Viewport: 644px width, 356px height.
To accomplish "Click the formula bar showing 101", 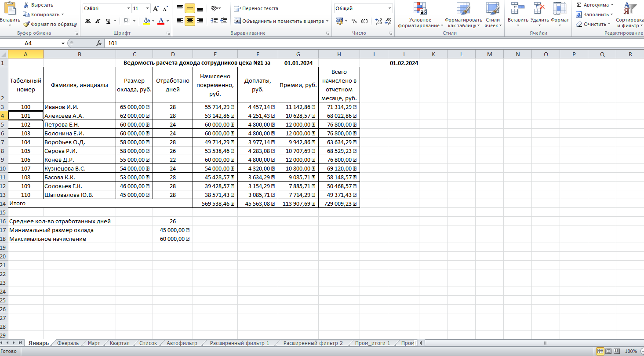I will (374, 43).
